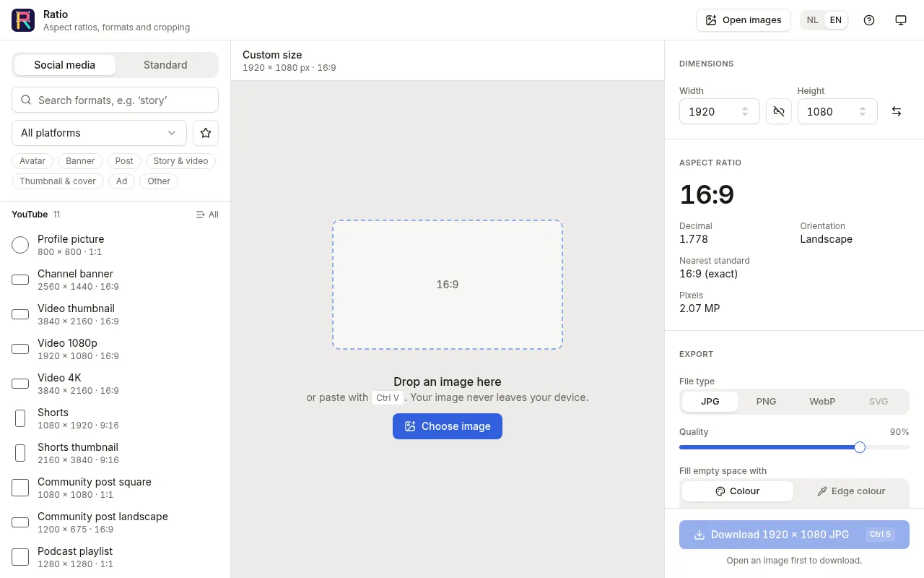Switch to the Standard tab
This screenshot has width=924, height=578.
165,65
